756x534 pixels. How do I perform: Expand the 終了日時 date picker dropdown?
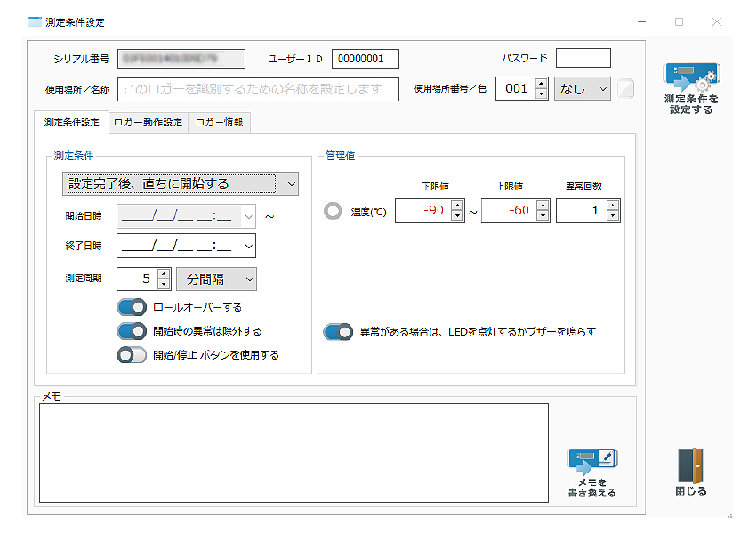248,246
